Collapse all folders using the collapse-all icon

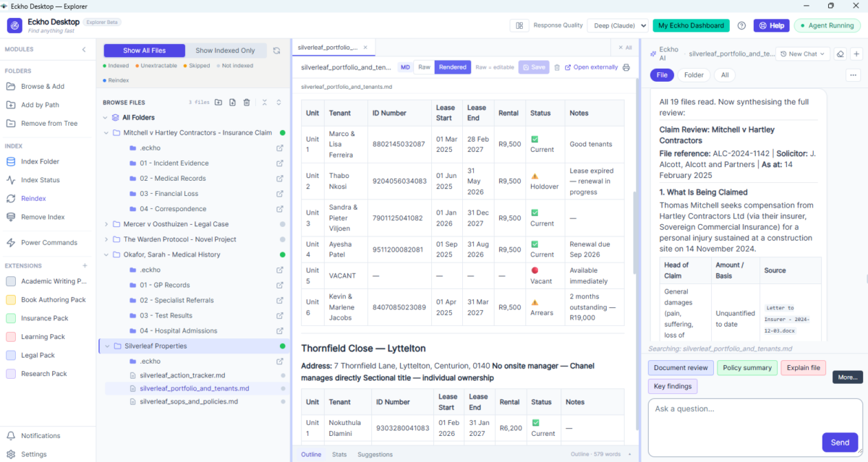click(265, 103)
